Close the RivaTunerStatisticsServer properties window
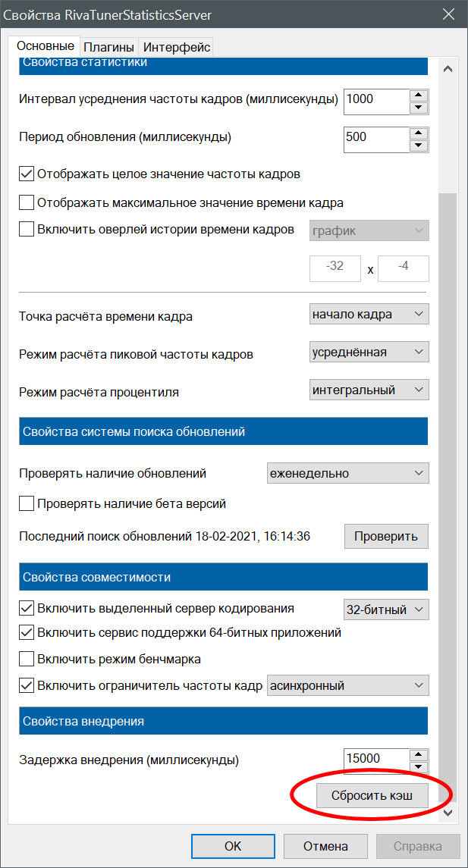Image resolution: width=468 pixels, height=868 pixels. pos(447,15)
